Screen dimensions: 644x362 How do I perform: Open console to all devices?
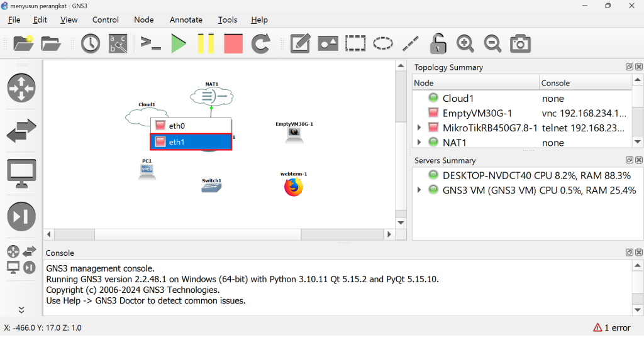pos(151,43)
